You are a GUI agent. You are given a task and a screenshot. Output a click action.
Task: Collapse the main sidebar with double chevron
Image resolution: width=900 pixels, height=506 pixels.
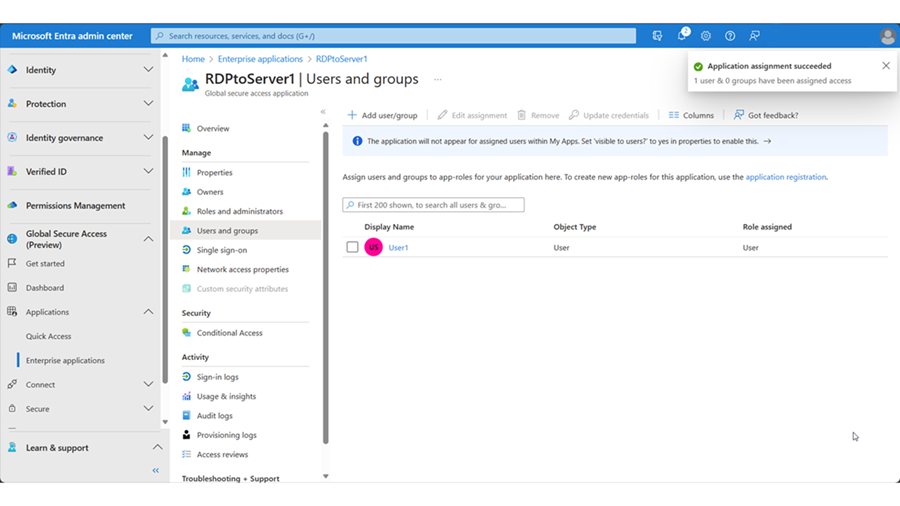coord(156,470)
